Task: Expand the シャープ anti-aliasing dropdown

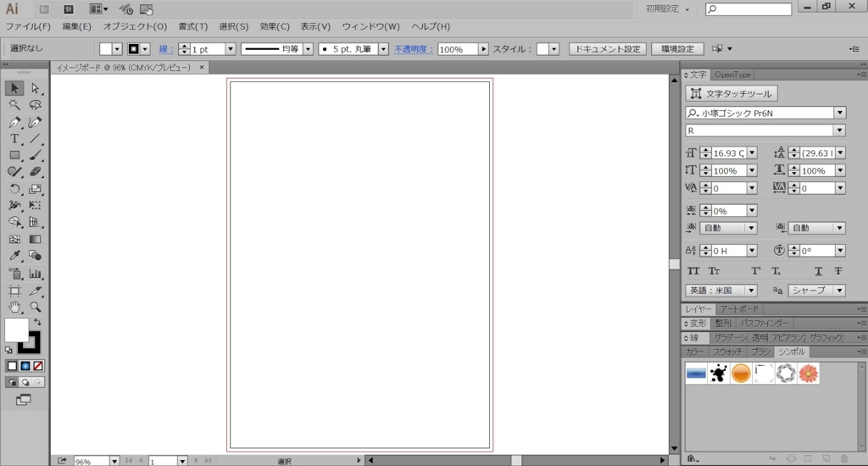Action: click(839, 290)
